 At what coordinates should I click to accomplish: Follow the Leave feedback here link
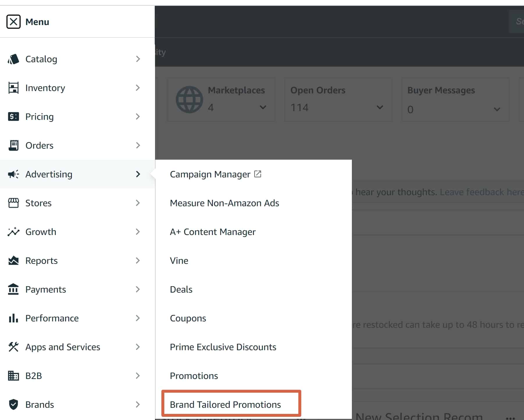[x=482, y=192]
